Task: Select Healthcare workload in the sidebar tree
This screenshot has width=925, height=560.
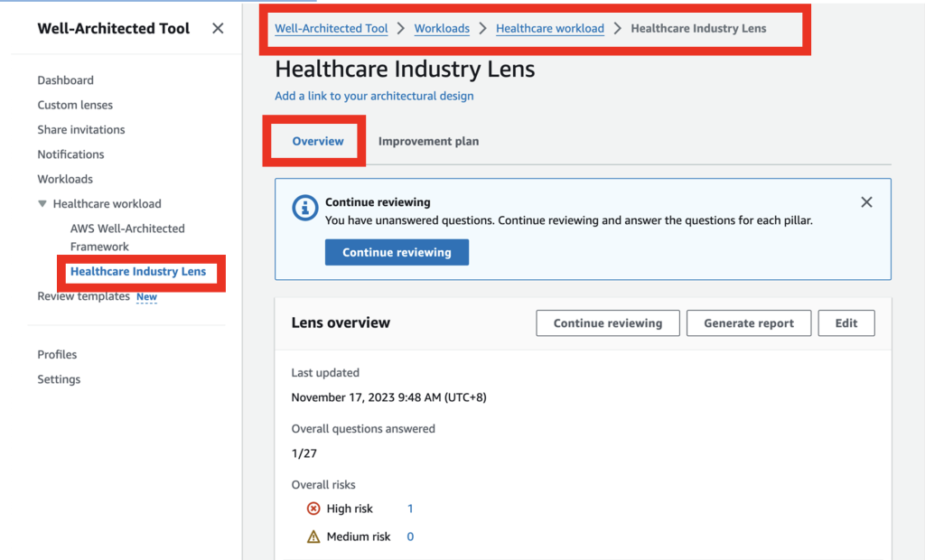Action: point(107,204)
